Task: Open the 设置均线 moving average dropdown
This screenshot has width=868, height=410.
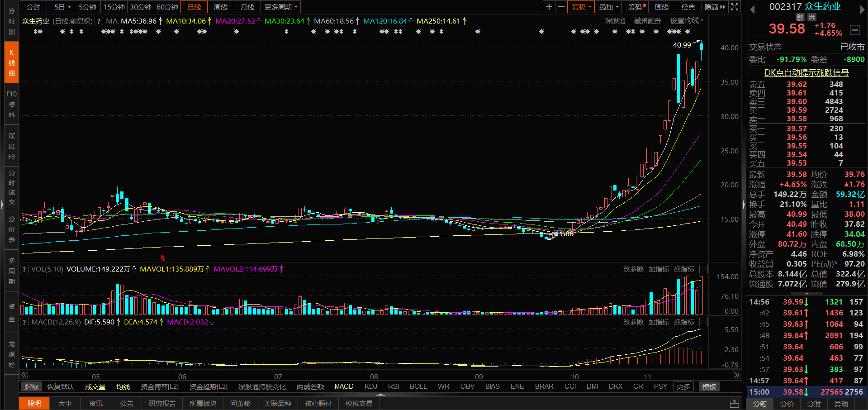Action: click(x=686, y=21)
